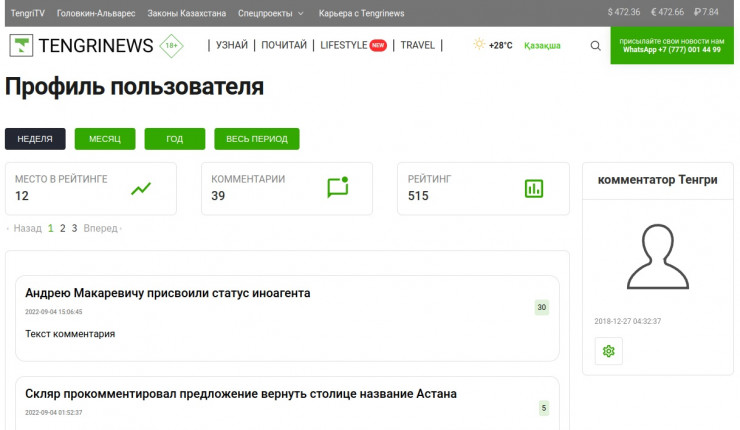Switch language to Қазақша
Viewport: 740px width, 430px height.
pos(542,46)
